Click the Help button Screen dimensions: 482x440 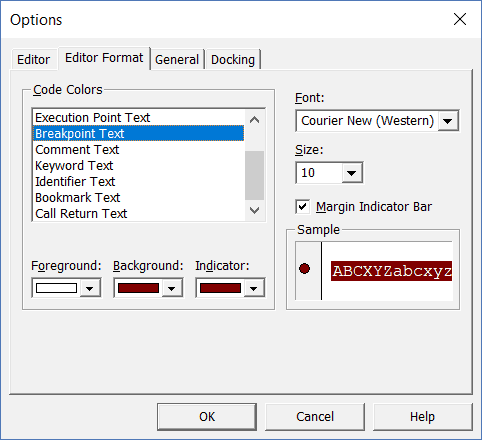point(422,417)
